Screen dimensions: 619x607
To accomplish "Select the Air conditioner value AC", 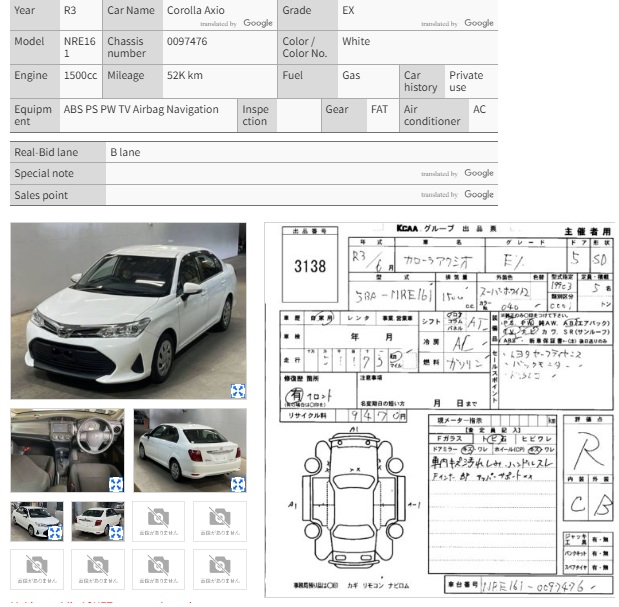I will point(479,109).
